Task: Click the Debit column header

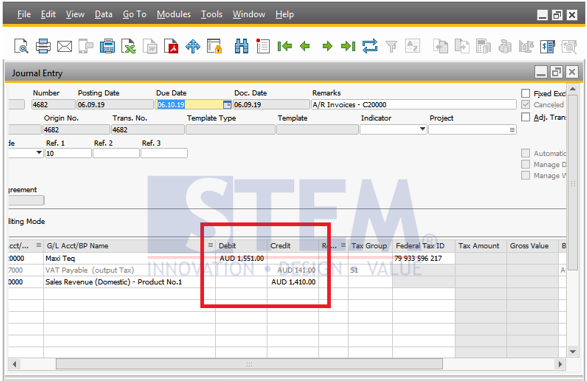Action: (241, 246)
